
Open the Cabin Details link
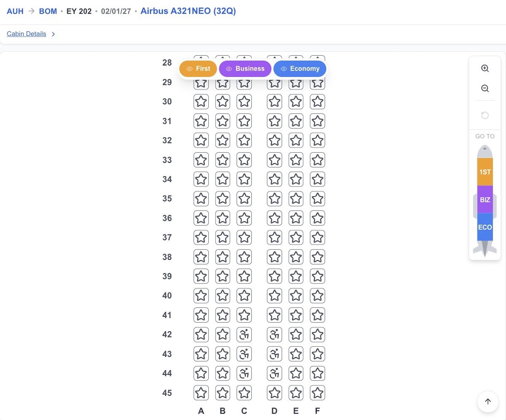(27, 34)
